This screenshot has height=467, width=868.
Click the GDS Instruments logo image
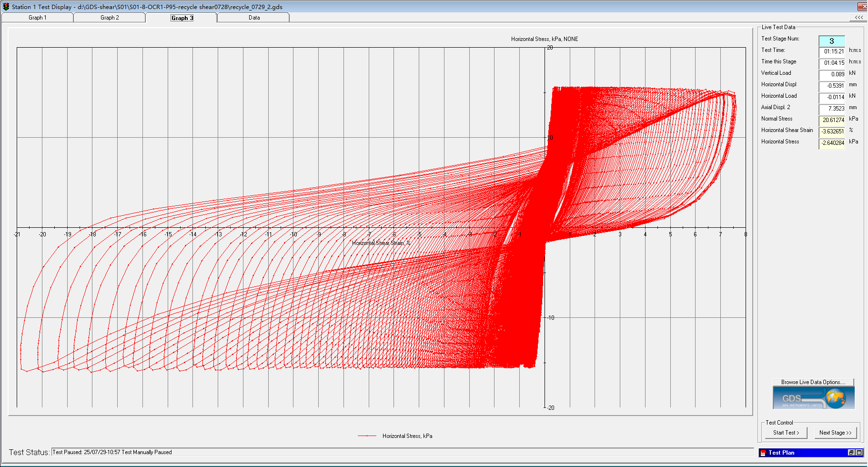813,398
